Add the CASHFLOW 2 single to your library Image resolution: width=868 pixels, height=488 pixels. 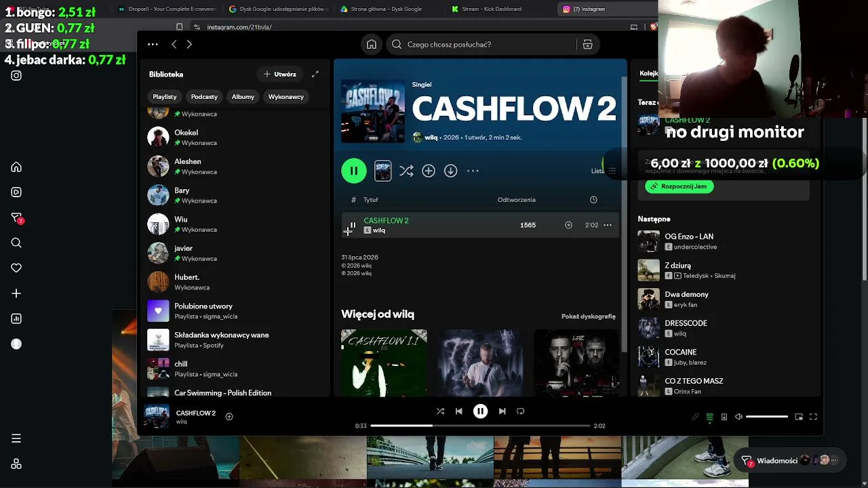point(429,171)
